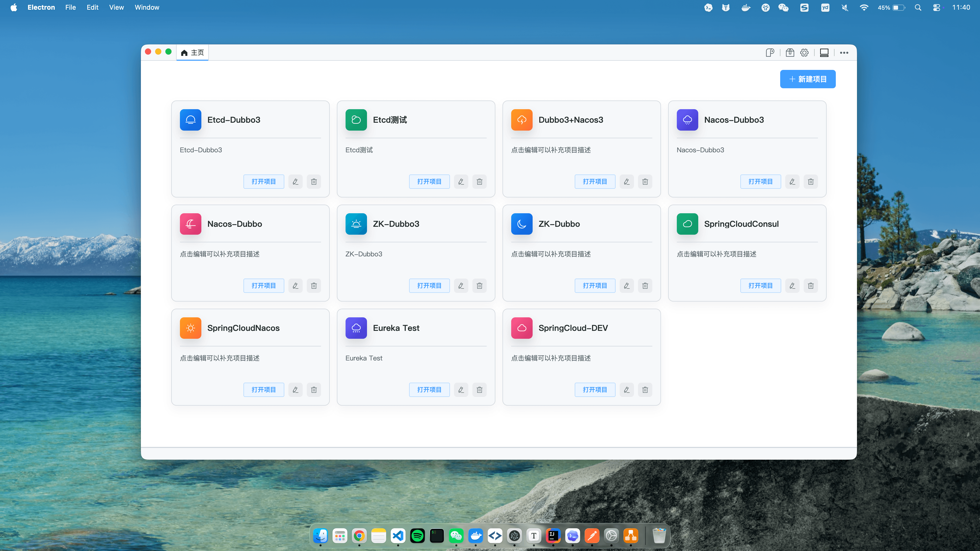Open the settings gear in window toolbar
This screenshot has width=980, height=551.
804,53
